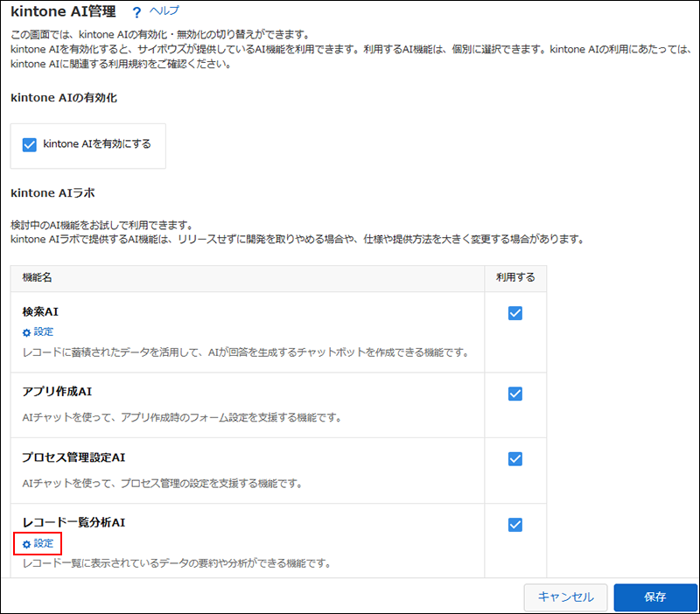The width and height of the screenshot is (700, 614).
Task: Uncheck the アプリ作成AI usage checkbox
Action: click(514, 394)
